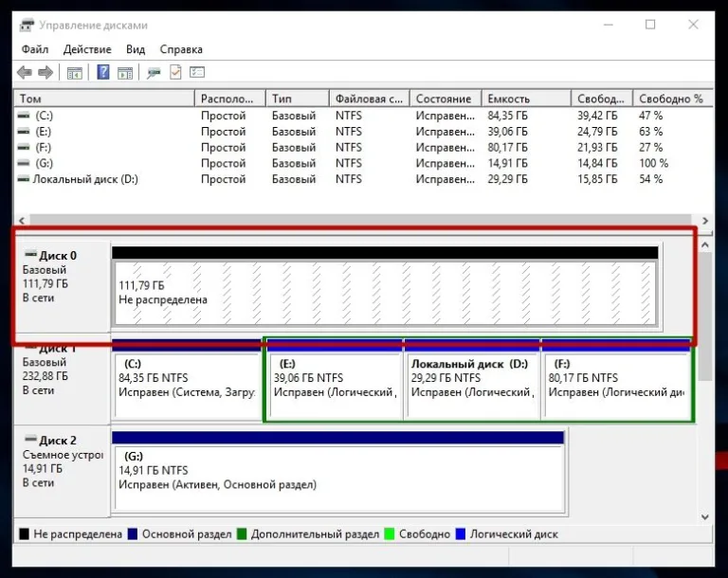Click the 100 % free percentage cell
Image resolution: width=728 pixels, height=578 pixels.
pos(653,163)
